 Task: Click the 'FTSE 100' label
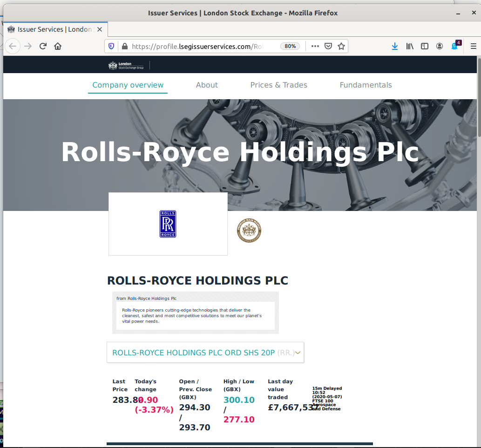pos(323,401)
